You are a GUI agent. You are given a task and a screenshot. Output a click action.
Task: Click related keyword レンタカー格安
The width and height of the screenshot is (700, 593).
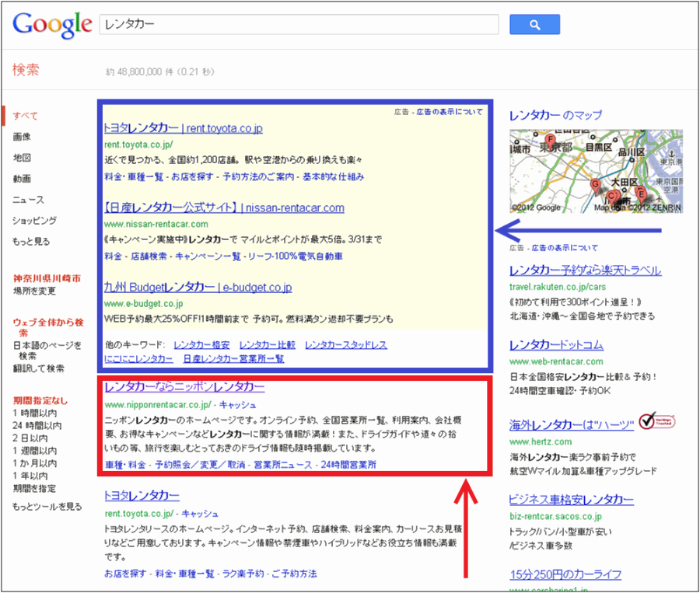coord(201,345)
